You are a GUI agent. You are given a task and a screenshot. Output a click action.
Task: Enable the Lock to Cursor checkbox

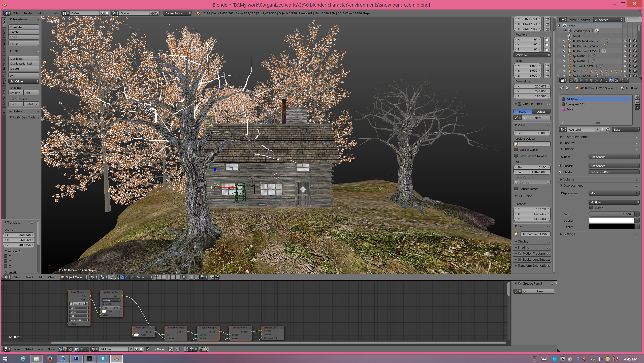(516, 150)
